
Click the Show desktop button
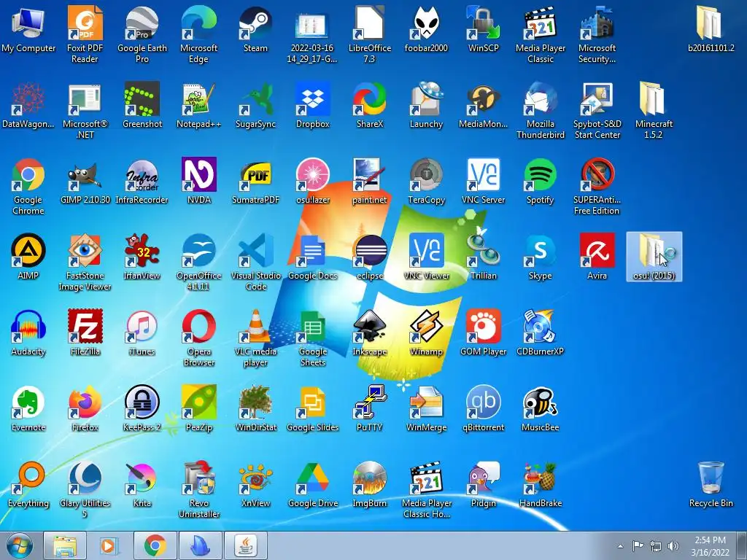(742, 545)
